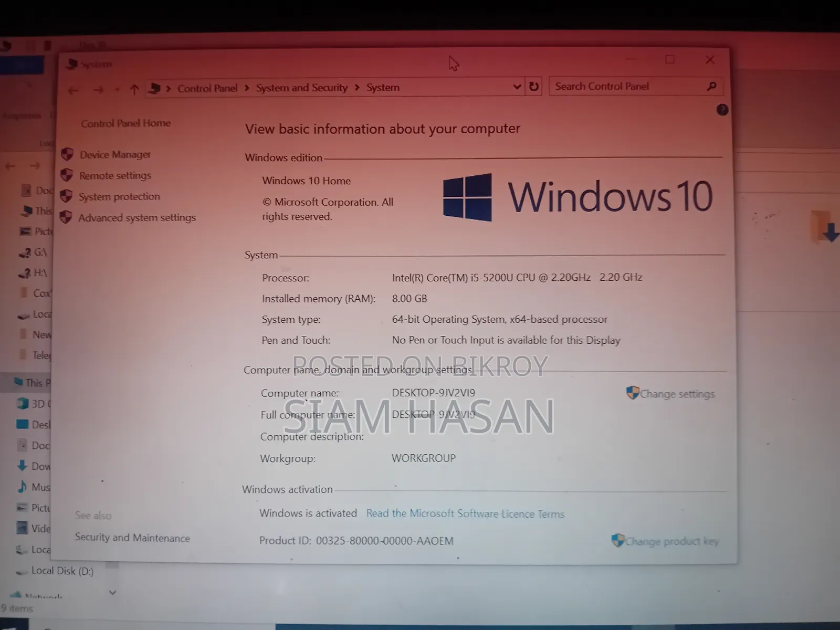Go back using the System window back arrow
Screen dimensions: 840x630
coord(73,90)
